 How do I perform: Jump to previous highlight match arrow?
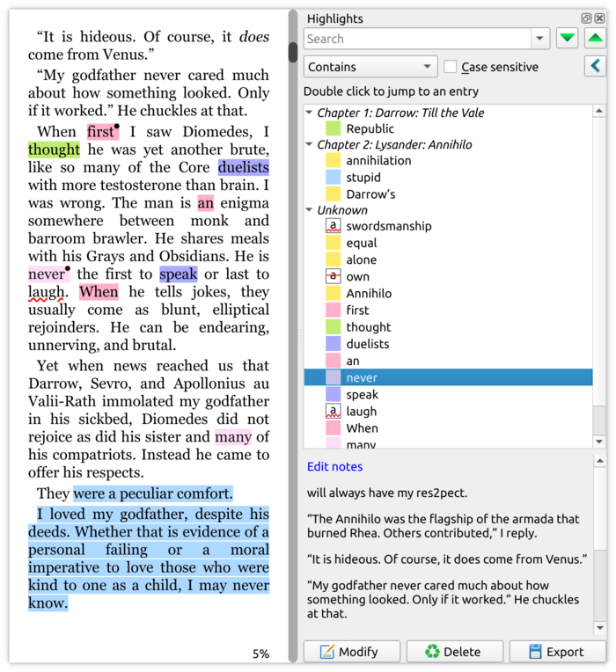click(595, 39)
